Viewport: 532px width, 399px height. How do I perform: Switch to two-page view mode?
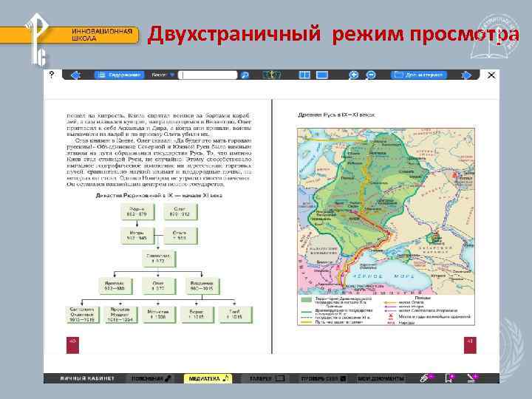click(x=304, y=75)
